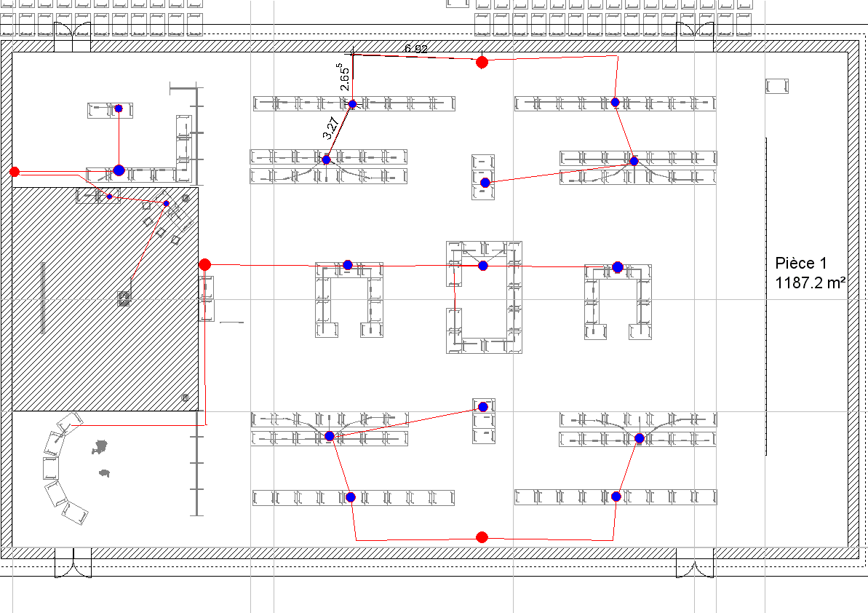Click large blue node on right U-shaped desk group

[618, 267]
